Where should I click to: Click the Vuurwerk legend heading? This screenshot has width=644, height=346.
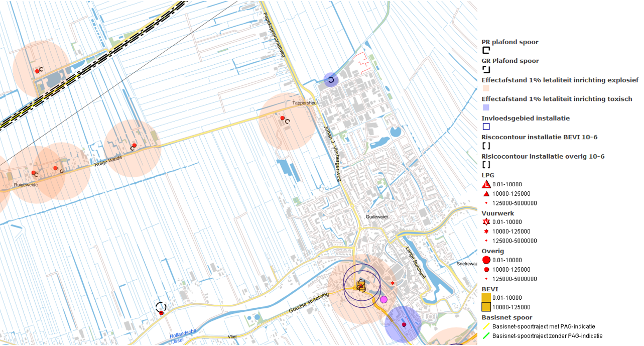(x=497, y=213)
